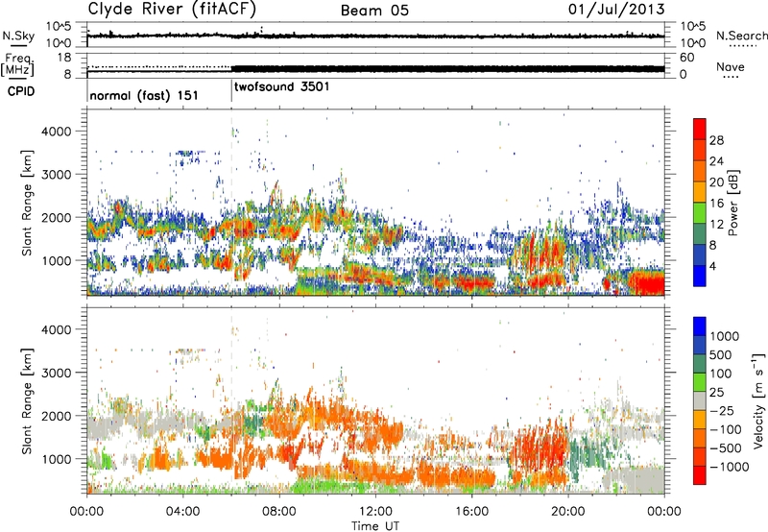Click the power colorbar tick label '28'
Image resolution: width=768 pixels, height=532 pixels.
[x=716, y=140]
